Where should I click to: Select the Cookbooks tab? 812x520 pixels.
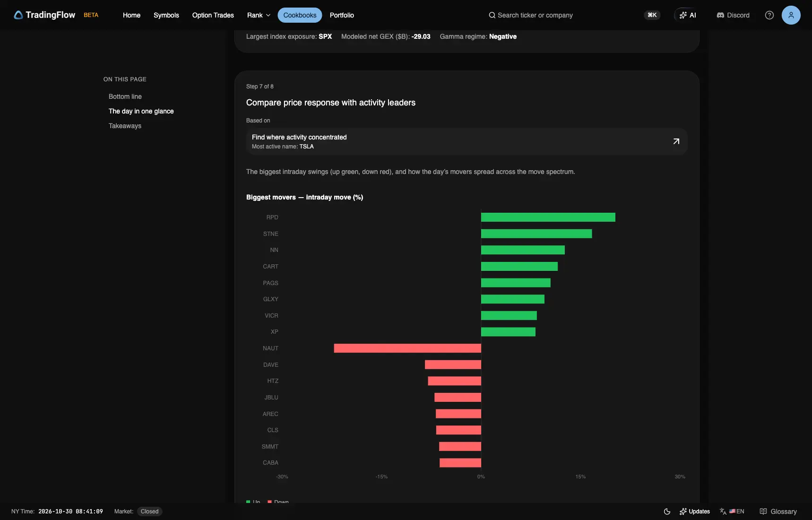(300, 15)
